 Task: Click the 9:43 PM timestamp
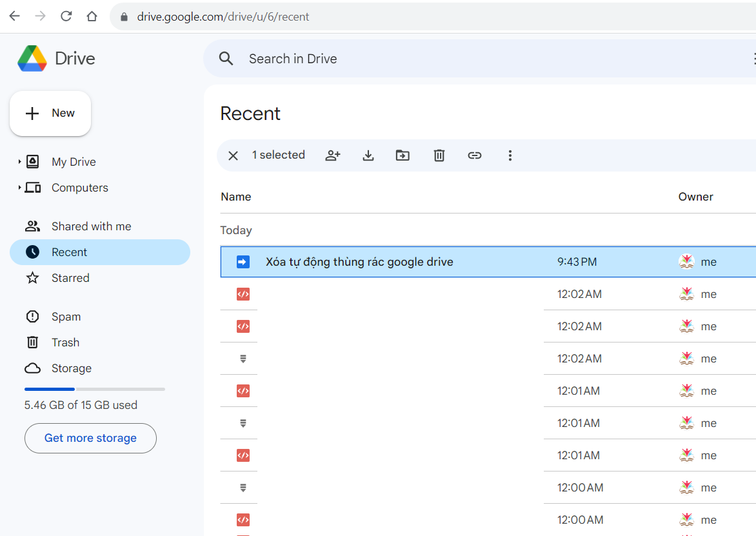(577, 262)
